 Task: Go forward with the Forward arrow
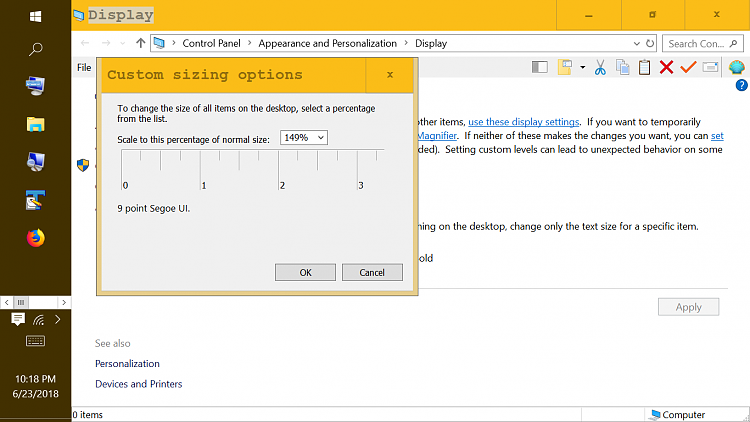tap(106, 43)
